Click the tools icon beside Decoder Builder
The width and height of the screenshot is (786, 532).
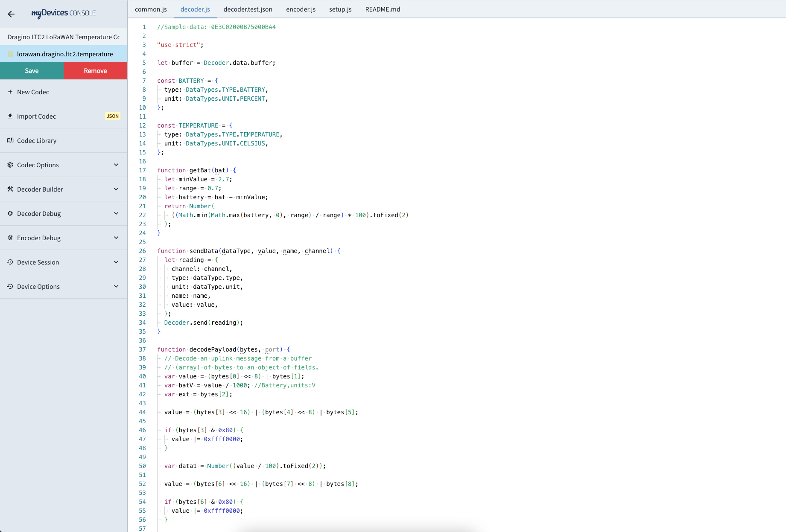point(10,189)
